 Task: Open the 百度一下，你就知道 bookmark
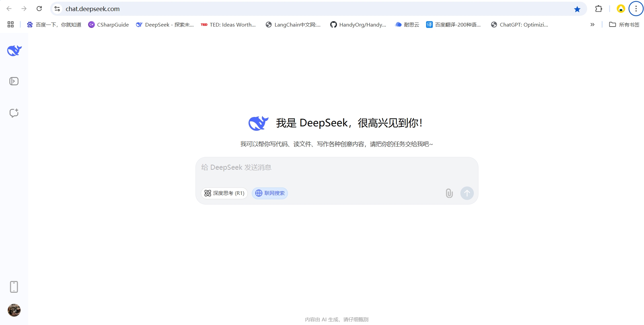54,25
